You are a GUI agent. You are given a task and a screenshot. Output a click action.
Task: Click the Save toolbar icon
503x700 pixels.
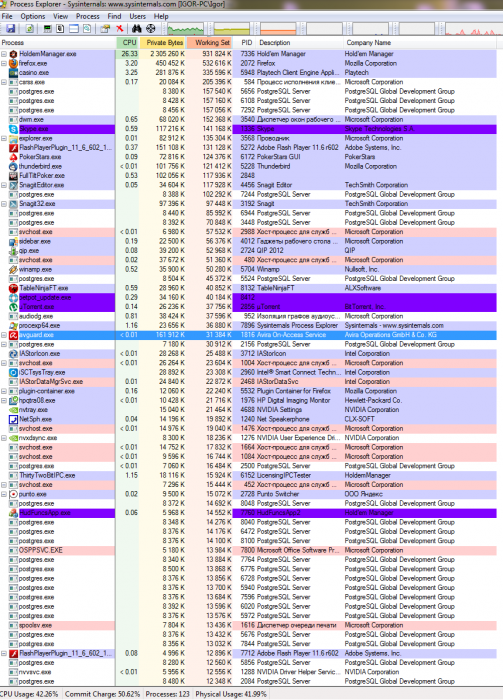pyautogui.click(x=11, y=29)
